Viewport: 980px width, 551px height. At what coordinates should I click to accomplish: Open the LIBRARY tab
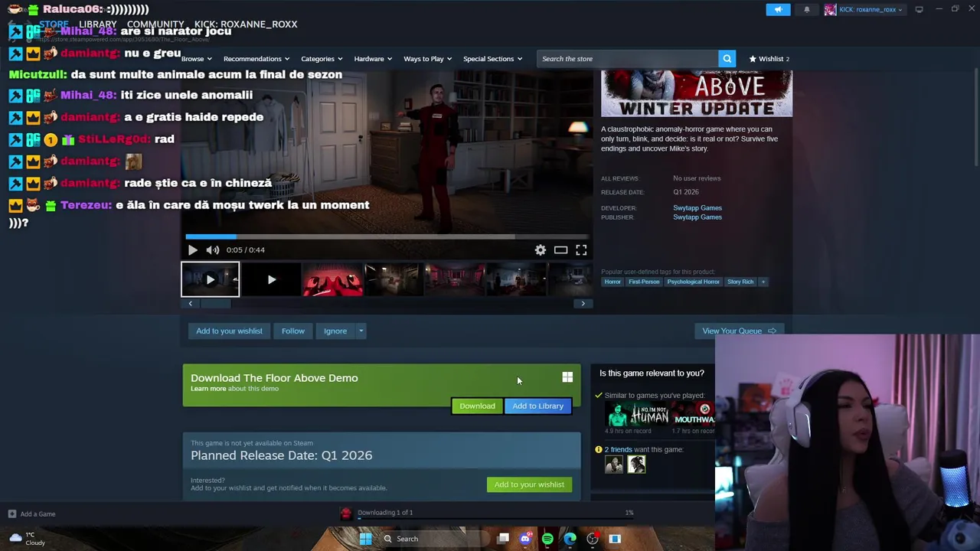pyautogui.click(x=98, y=24)
